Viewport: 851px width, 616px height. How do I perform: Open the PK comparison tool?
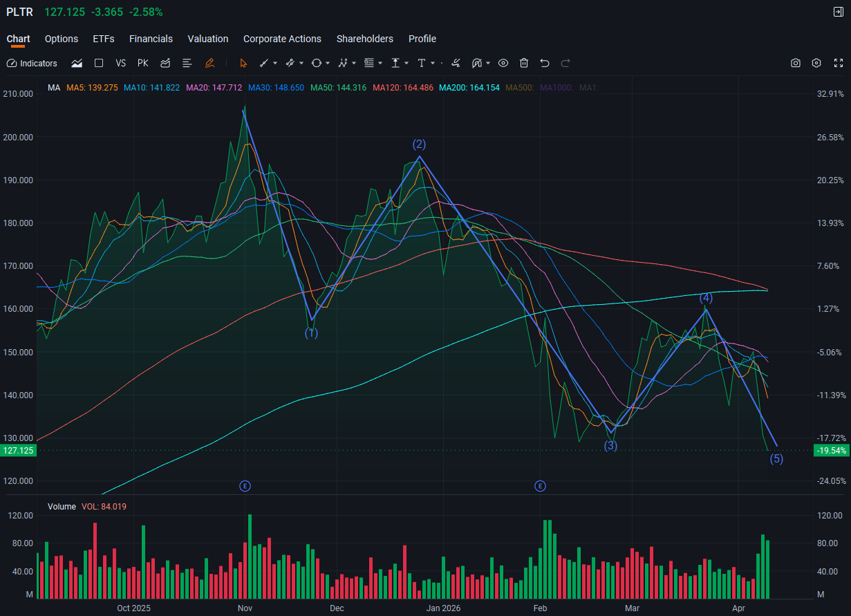(x=143, y=63)
